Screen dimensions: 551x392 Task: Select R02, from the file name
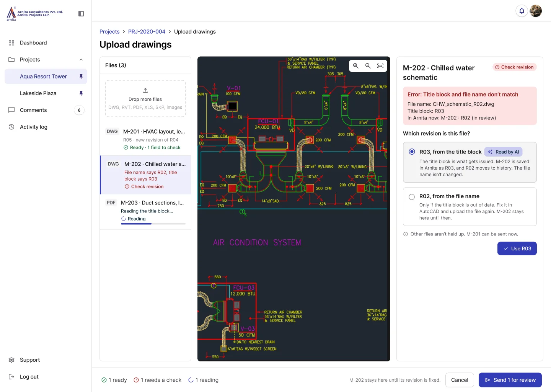click(x=470, y=207)
